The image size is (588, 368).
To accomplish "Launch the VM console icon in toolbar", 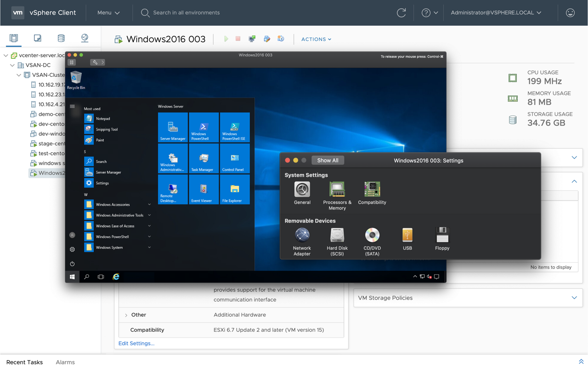I will [x=252, y=39].
